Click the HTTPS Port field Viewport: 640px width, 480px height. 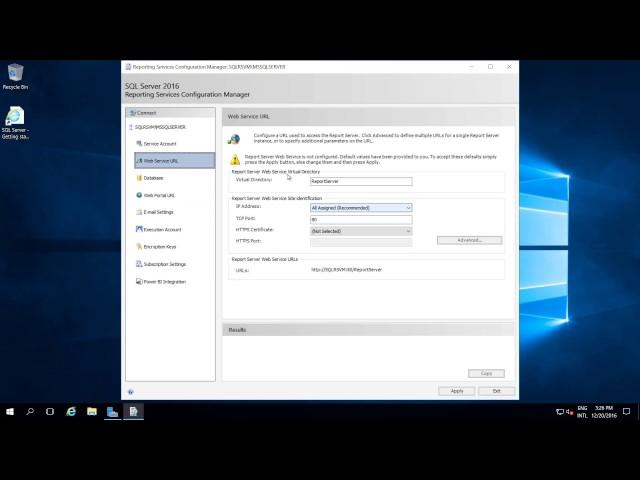pyautogui.click(x=361, y=242)
